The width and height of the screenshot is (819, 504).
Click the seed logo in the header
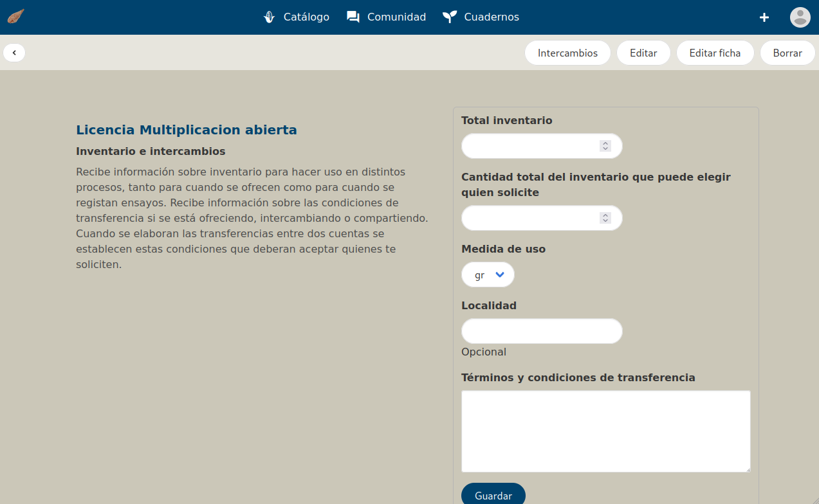15,17
